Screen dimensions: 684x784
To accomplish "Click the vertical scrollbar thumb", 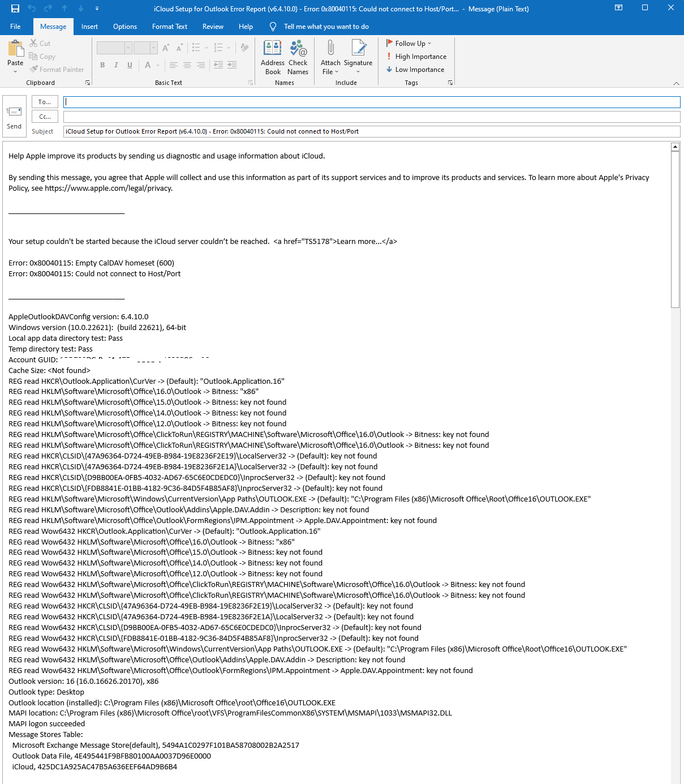I will (675, 229).
